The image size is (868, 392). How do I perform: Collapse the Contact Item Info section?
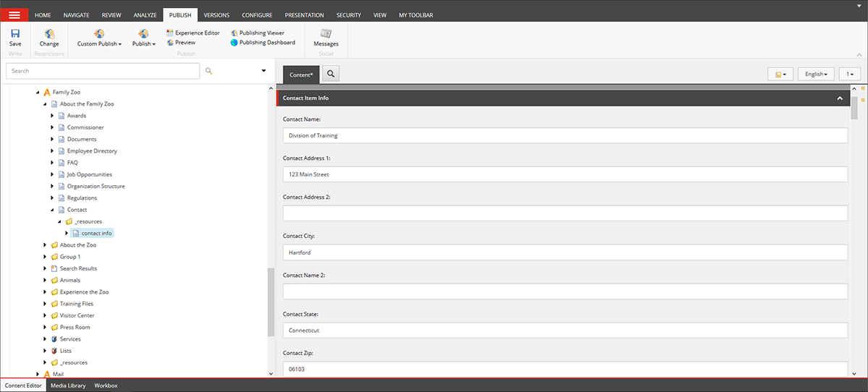tap(840, 98)
